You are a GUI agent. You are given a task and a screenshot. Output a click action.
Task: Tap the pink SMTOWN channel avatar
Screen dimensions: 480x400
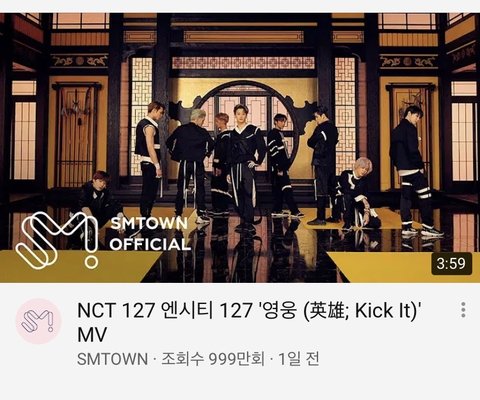[x=39, y=321]
